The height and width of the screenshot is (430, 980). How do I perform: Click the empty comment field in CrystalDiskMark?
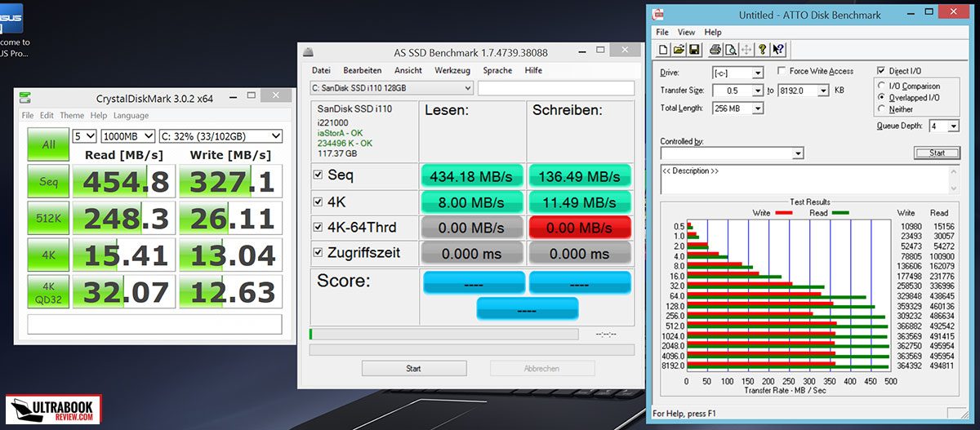(155, 324)
